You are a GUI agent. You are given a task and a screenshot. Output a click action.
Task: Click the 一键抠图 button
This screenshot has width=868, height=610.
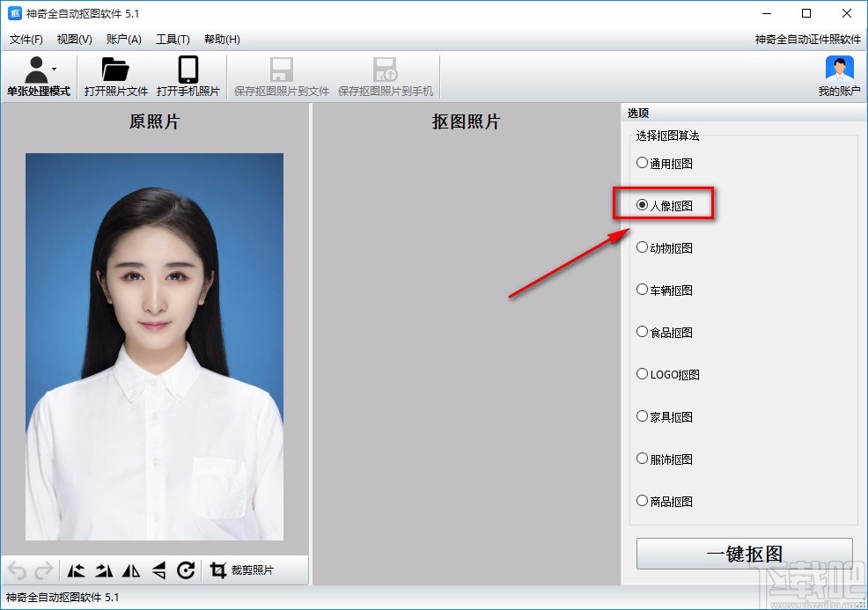coord(744,554)
